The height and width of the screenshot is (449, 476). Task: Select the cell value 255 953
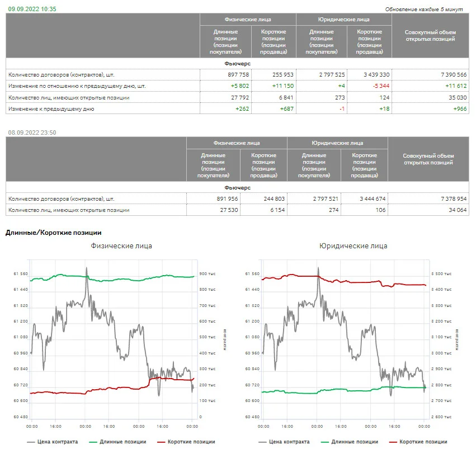283,74
